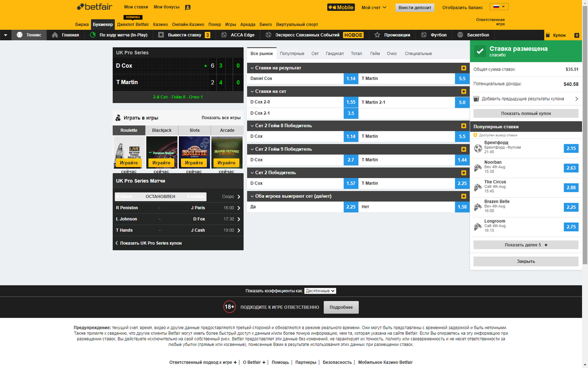Open R Peniston vs J Paris match

coord(178,208)
